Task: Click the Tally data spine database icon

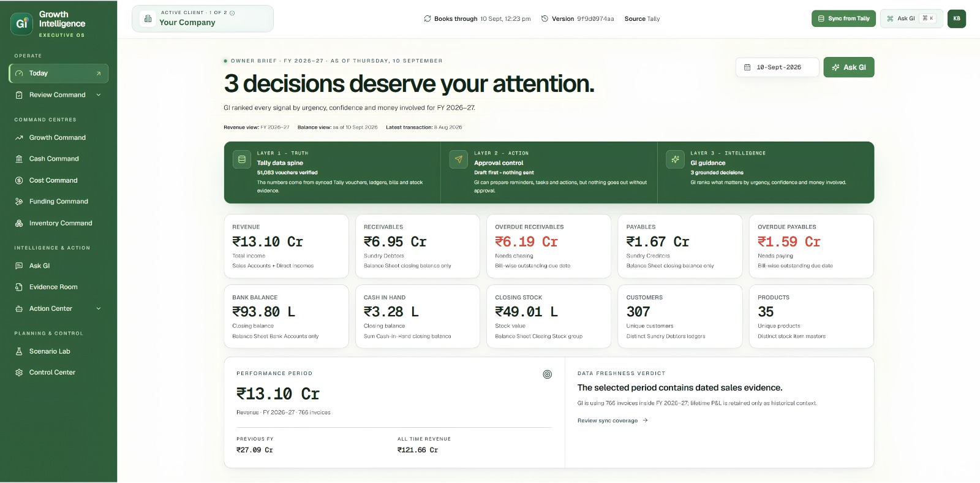Action: [242, 159]
